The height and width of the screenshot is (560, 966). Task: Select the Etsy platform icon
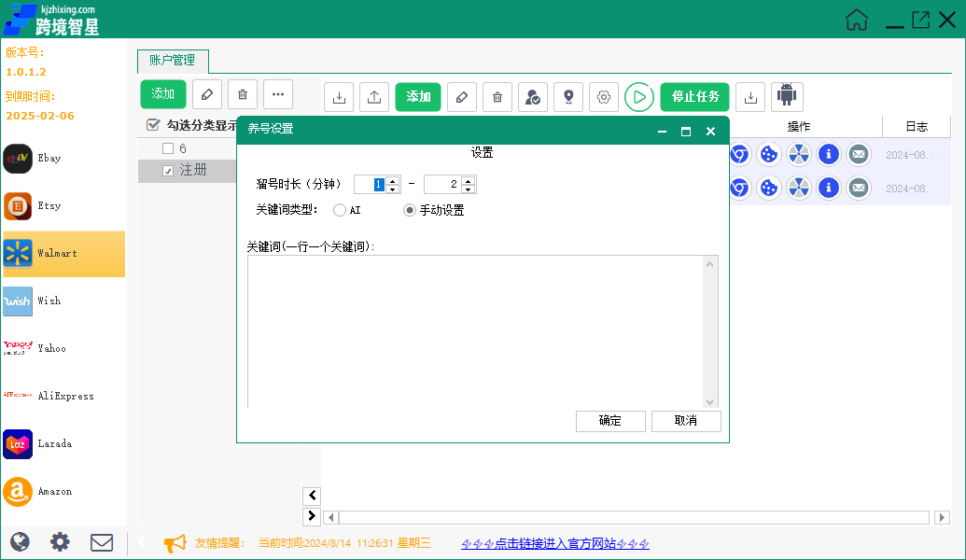tap(18, 205)
